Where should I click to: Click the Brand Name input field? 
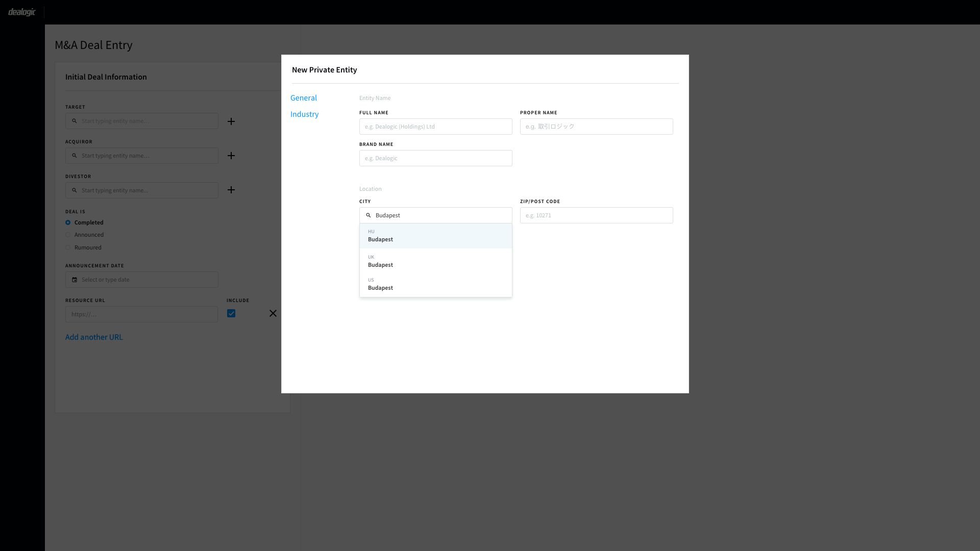[x=435, y=158]
